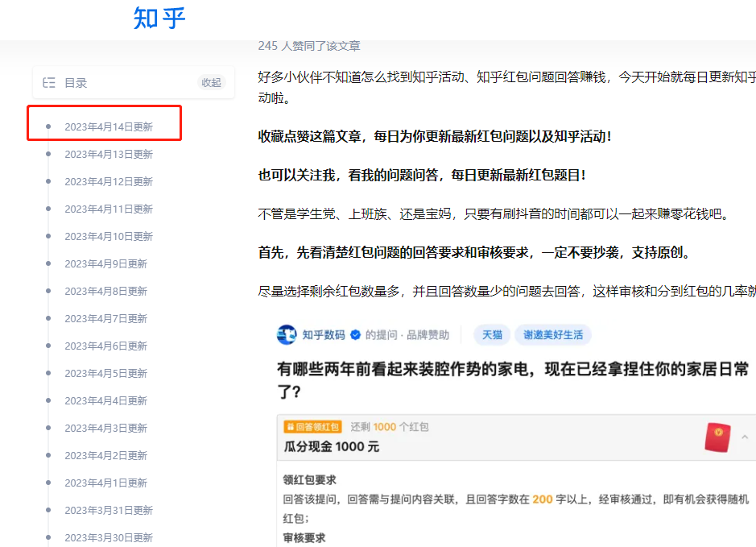
Task: Click the 知乎数码 avatar image
Action: click(x=287, y=334)
